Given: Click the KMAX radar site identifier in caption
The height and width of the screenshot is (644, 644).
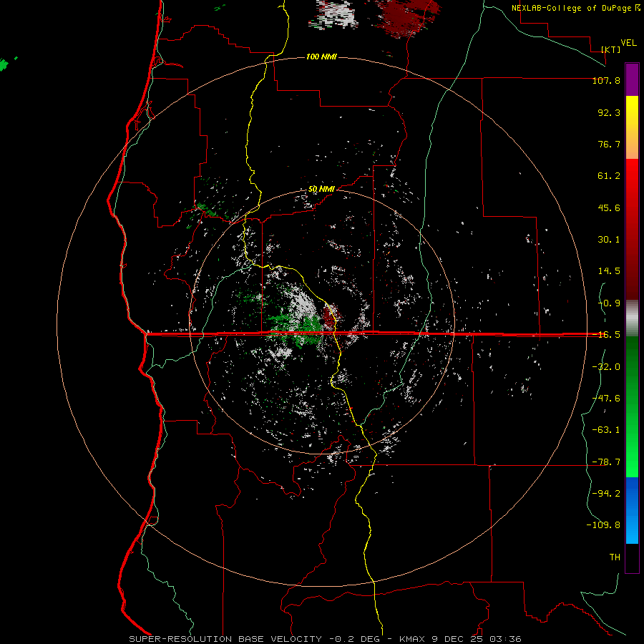Looking at the screenshot, I should click(x=413, y=639).
